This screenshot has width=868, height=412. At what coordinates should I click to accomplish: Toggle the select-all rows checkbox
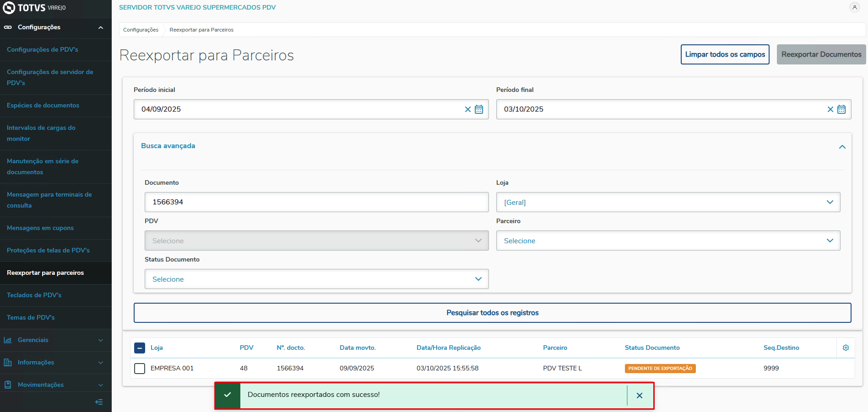click(x=140, y=348)
